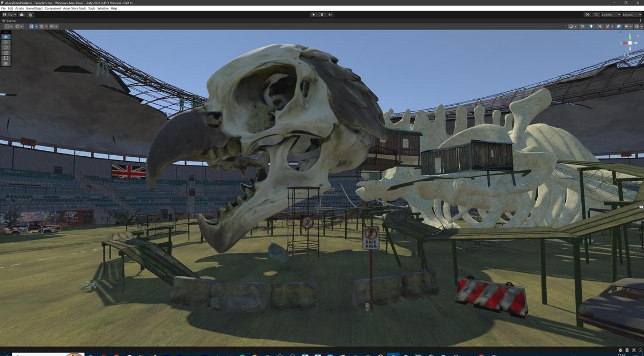Image resolution: width=644 pixels, height=356 pixels.
Task: Click the Unity cloud services icon
Action: point(21,14)
